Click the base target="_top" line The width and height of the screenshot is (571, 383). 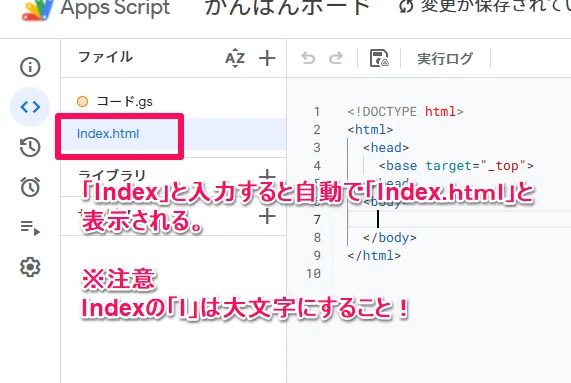coord(456,166)
